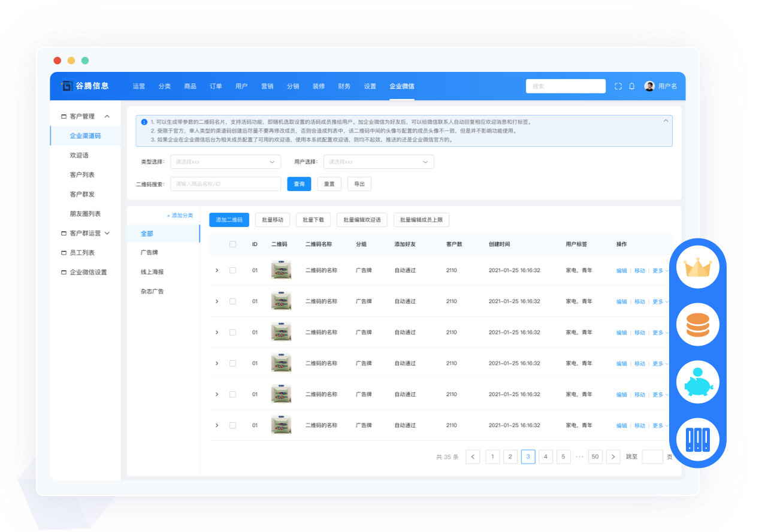Open notifications via the bell icon

(631, 86)
